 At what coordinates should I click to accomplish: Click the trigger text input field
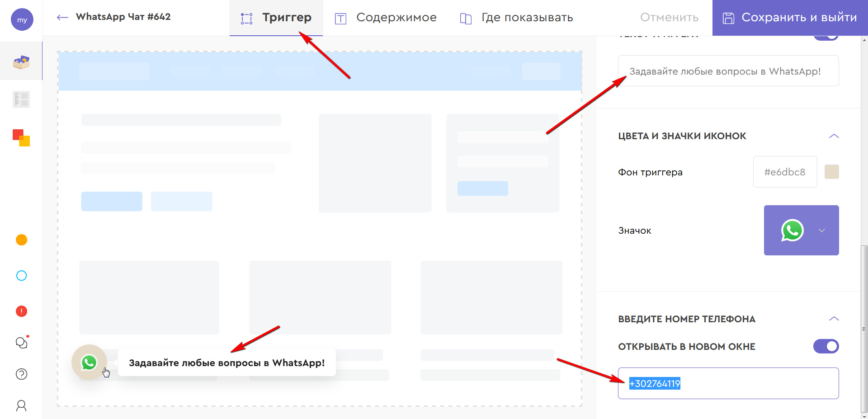click(728, 71)
